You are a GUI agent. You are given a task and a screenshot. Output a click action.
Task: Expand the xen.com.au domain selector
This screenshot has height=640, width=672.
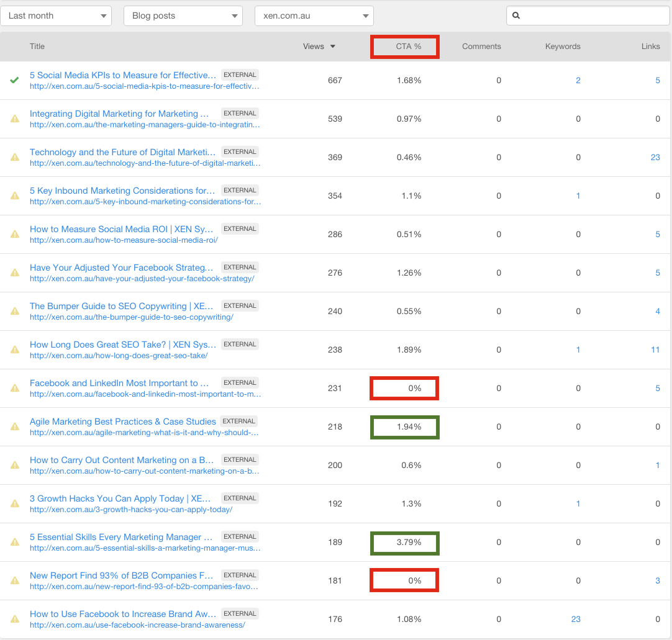(x=314, y=16)
